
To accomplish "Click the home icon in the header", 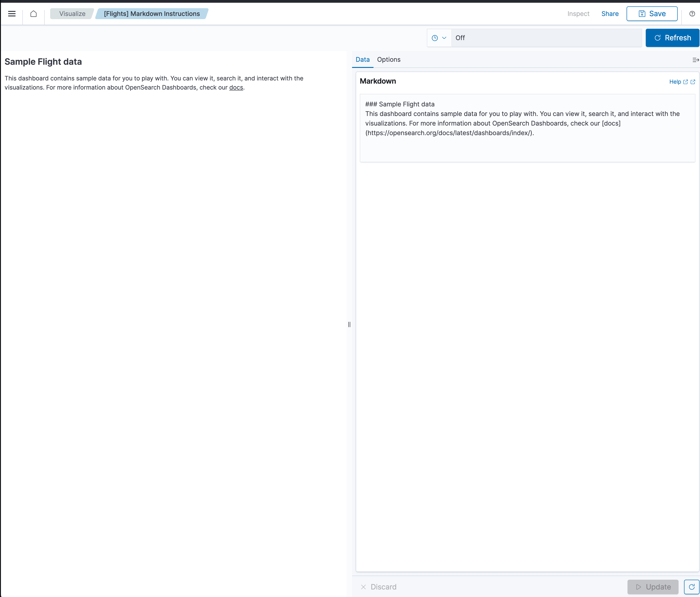I will [x=34, y=14].
